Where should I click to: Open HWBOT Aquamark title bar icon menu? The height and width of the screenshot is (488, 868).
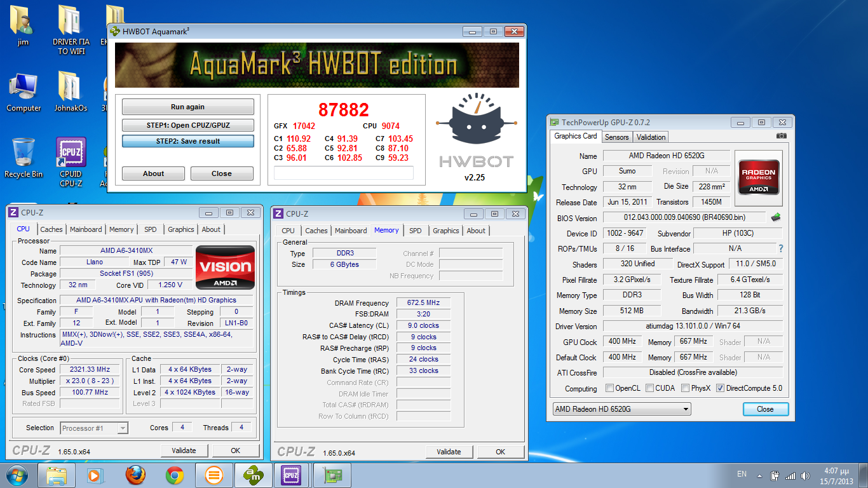(115, 30)
